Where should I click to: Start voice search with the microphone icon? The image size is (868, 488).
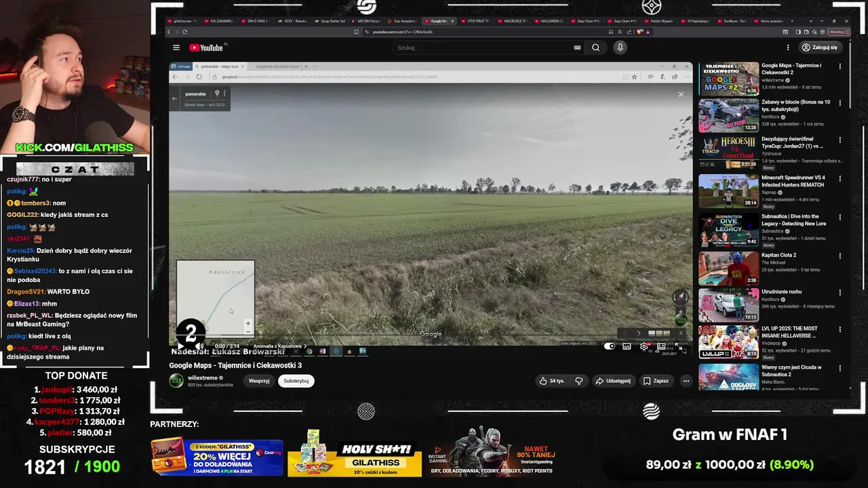(x=620, y=47)
